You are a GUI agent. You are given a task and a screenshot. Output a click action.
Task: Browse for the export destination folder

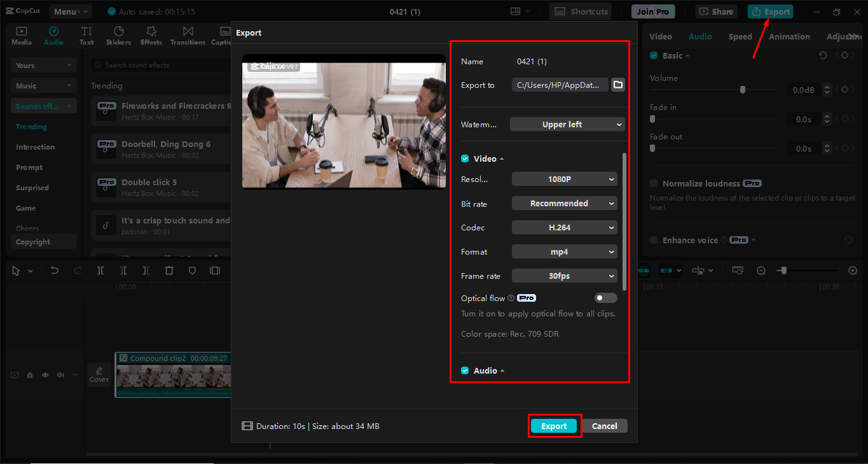[x=617, y=84]
